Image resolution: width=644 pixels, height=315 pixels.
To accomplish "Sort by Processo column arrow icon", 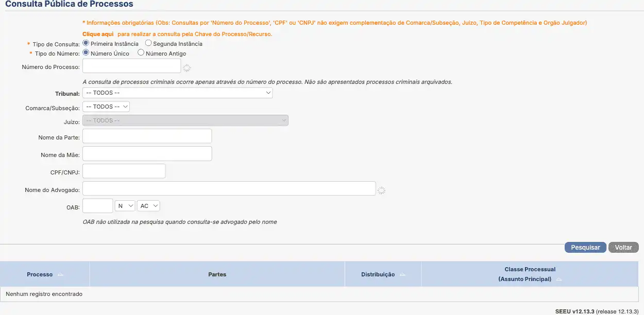I will (61, 275).
